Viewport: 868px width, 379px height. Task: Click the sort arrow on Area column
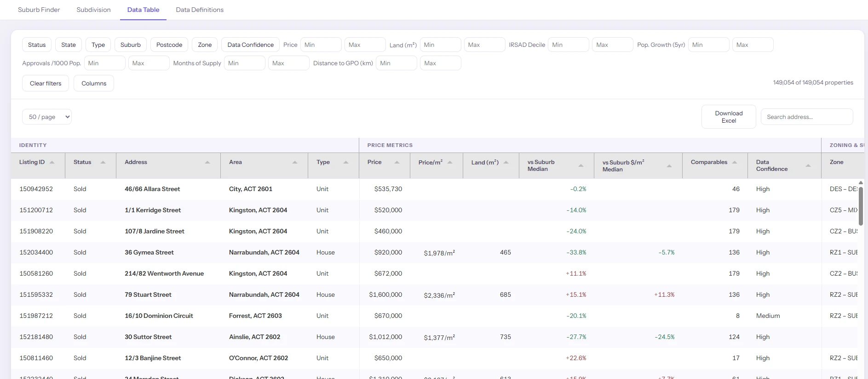point(295,162)
